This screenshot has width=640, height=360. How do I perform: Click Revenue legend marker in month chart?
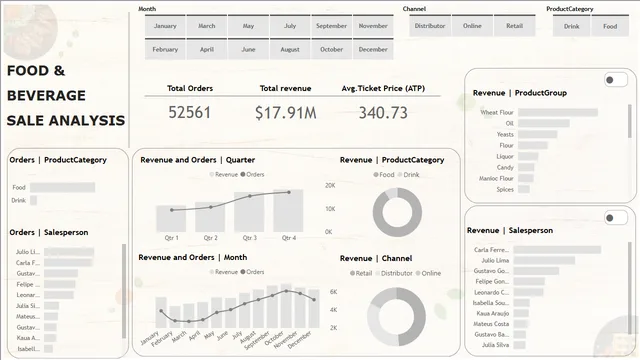[212, 272]
